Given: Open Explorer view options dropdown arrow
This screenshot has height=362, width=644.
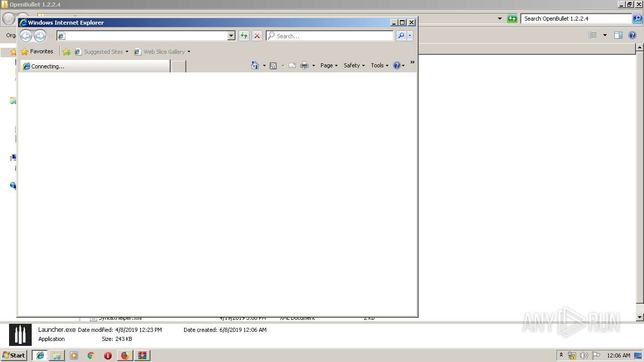Looking at the screenshot, I should point(605,35).
